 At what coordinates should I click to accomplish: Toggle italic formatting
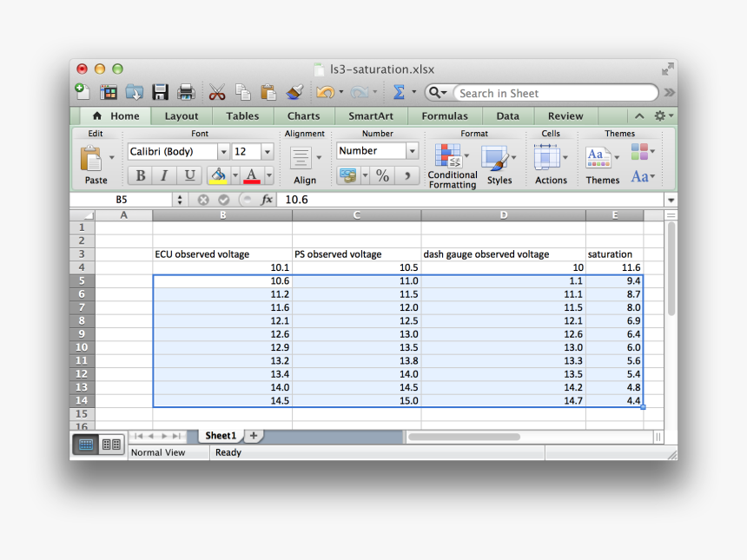pyautogui.click(x=162, y=175)
